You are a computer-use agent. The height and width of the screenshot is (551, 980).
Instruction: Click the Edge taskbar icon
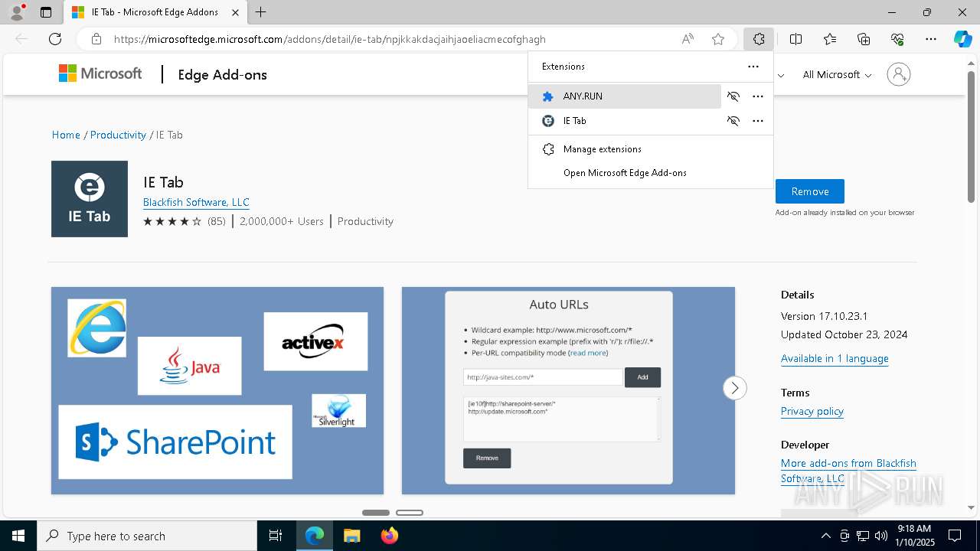[x=315, y=536]
